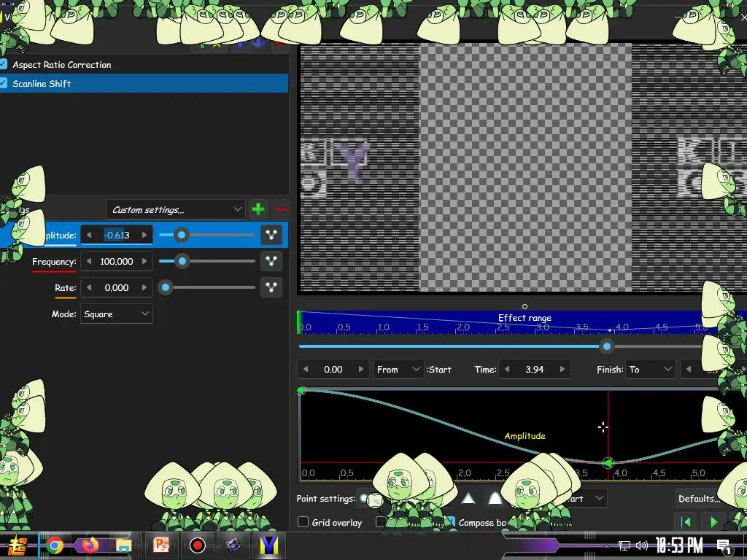
Task: Decrease Time value with left arrow
Action: pos(507,369)
